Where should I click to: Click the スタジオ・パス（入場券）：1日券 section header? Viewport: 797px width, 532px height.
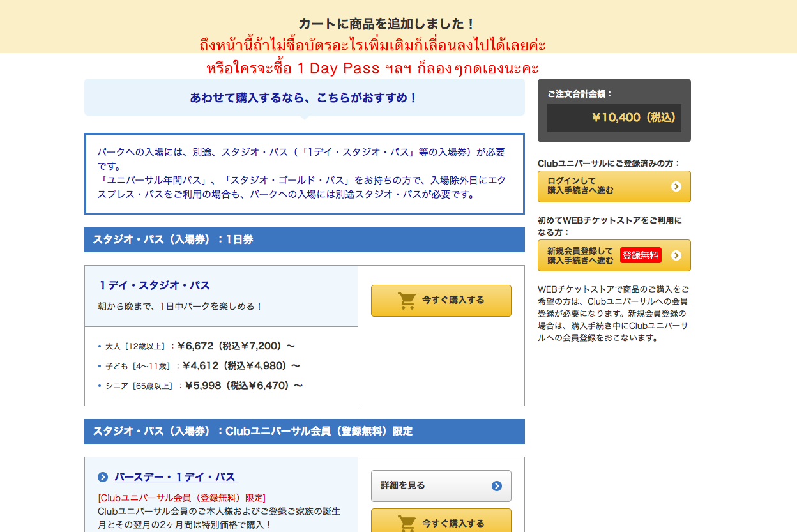click(x=305, y=239)
